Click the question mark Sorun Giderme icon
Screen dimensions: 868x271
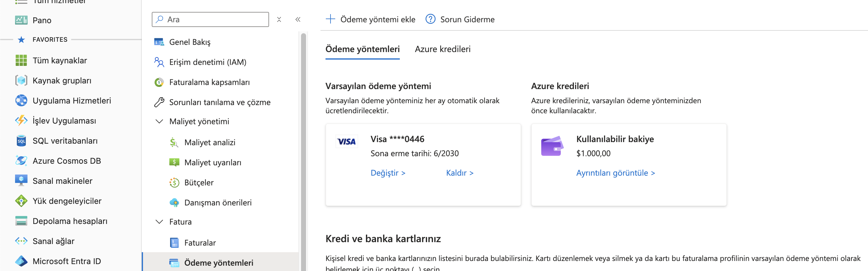pos(430,19)
